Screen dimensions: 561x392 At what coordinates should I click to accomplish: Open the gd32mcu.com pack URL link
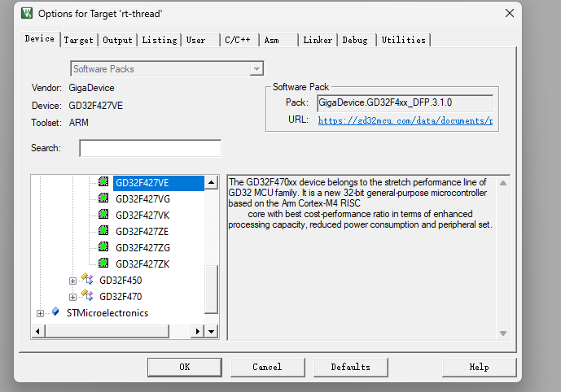pyautogui.click(x=405, y=120)
